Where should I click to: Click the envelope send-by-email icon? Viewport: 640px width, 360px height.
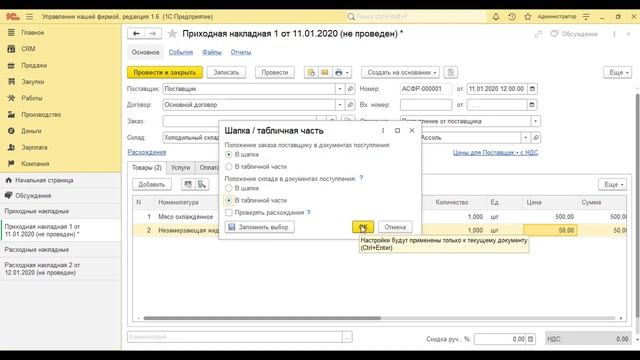tap(324, 72)
